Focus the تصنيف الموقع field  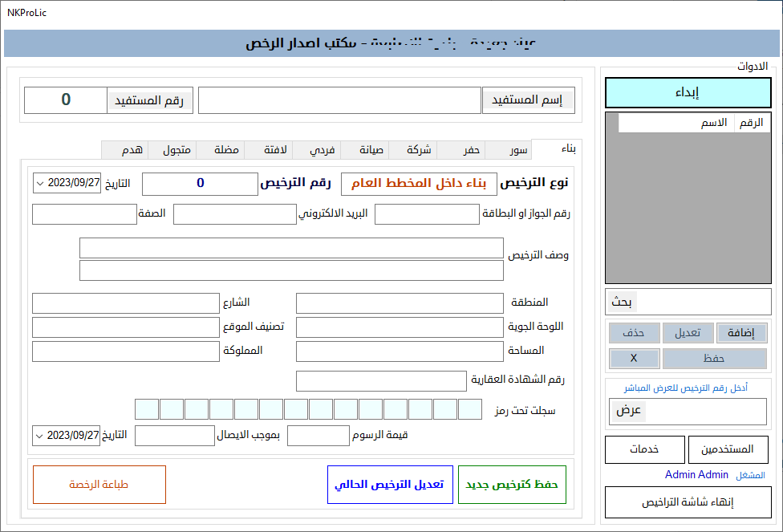pyautogui.click(x=126, y=327)
